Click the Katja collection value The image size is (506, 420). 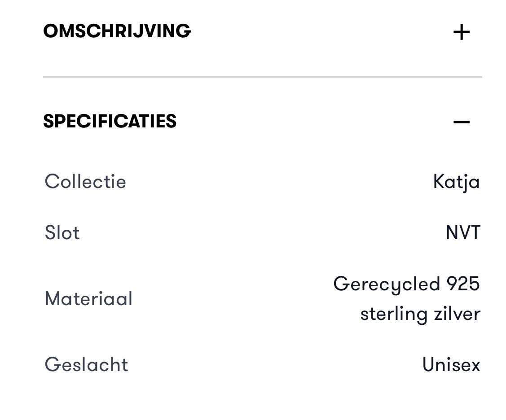tap(456, 182)
